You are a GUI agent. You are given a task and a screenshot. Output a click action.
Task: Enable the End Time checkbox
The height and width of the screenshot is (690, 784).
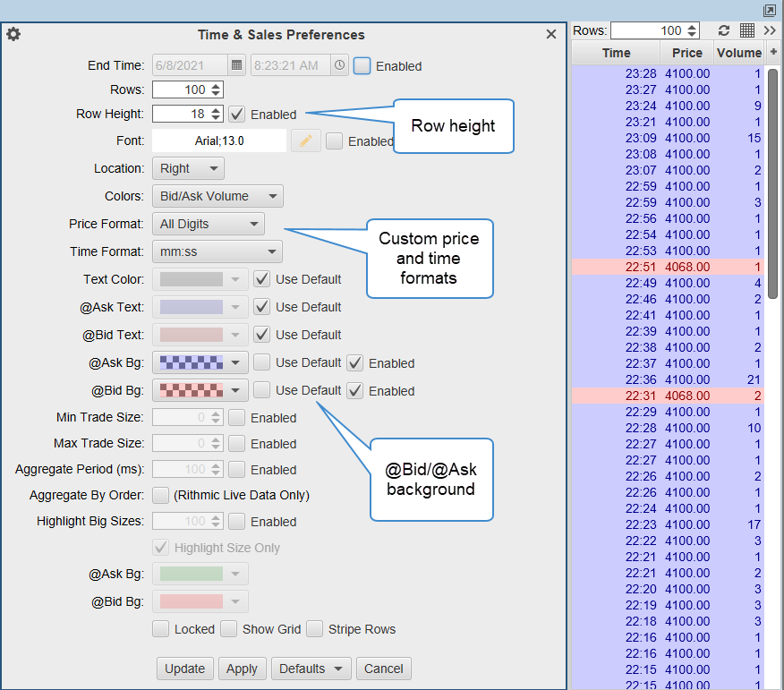click(362, 65)
